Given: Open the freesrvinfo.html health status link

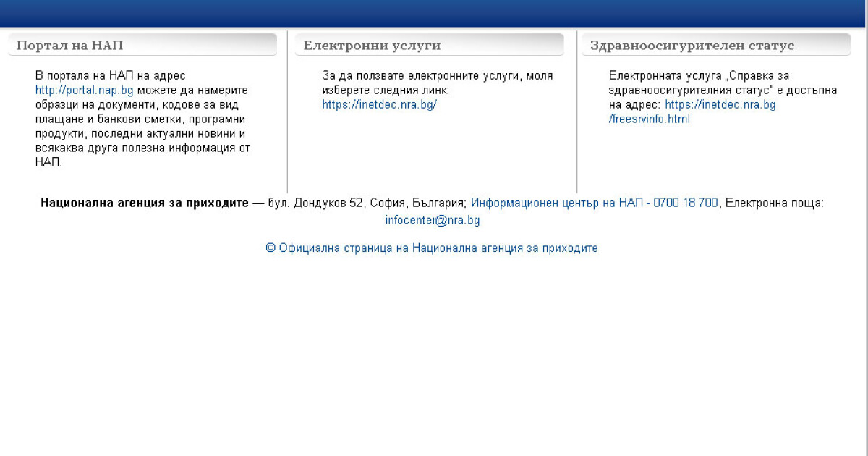Looking at the screenshot, I should pyautogui.click(x=649, y=119).
